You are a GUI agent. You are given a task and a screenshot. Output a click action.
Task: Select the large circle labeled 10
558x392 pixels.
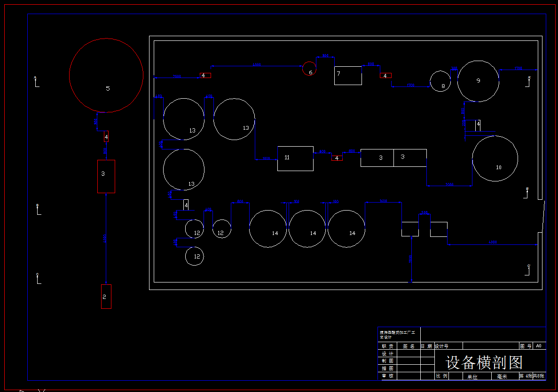[495, 159]
